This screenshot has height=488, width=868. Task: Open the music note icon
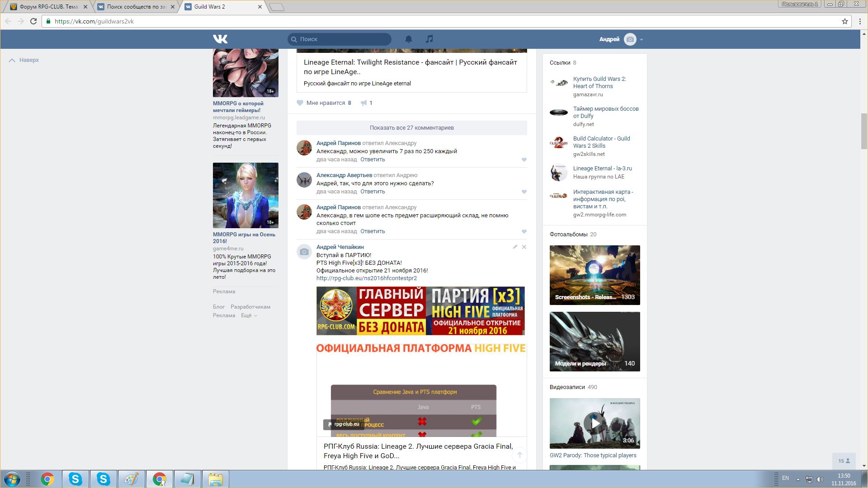[429, 39]
